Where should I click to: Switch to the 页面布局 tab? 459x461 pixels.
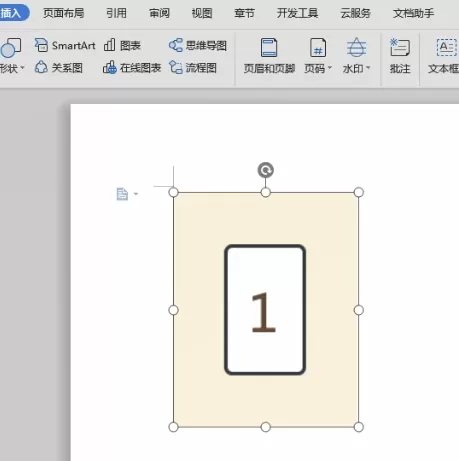(64, 13)
